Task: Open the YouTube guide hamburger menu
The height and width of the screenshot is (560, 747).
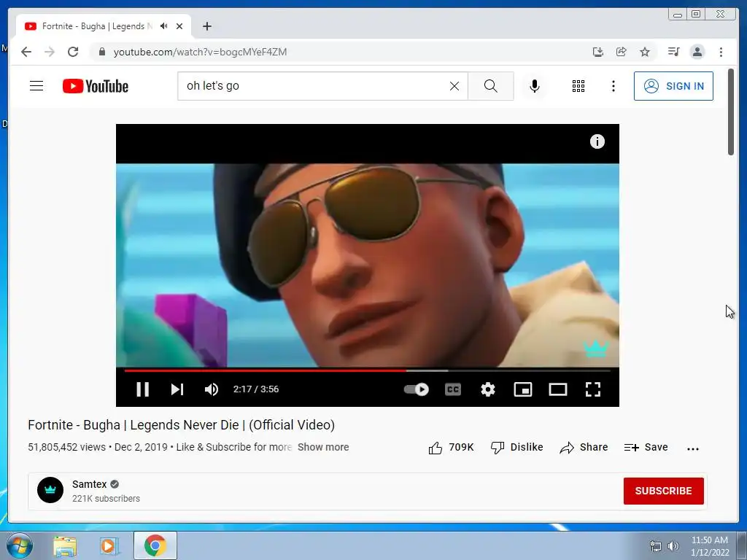Action: tap(36, 86)
